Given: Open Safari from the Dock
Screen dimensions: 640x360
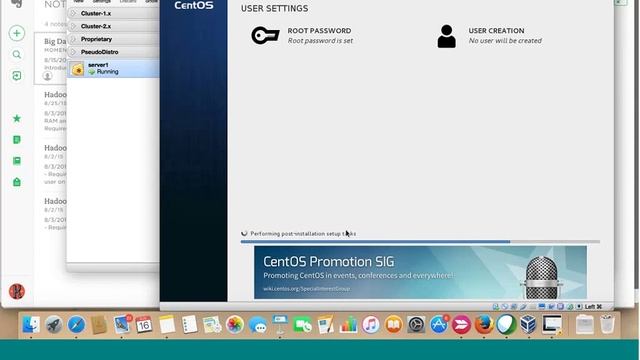Looking at the screenshot, I should coord(76,325).
